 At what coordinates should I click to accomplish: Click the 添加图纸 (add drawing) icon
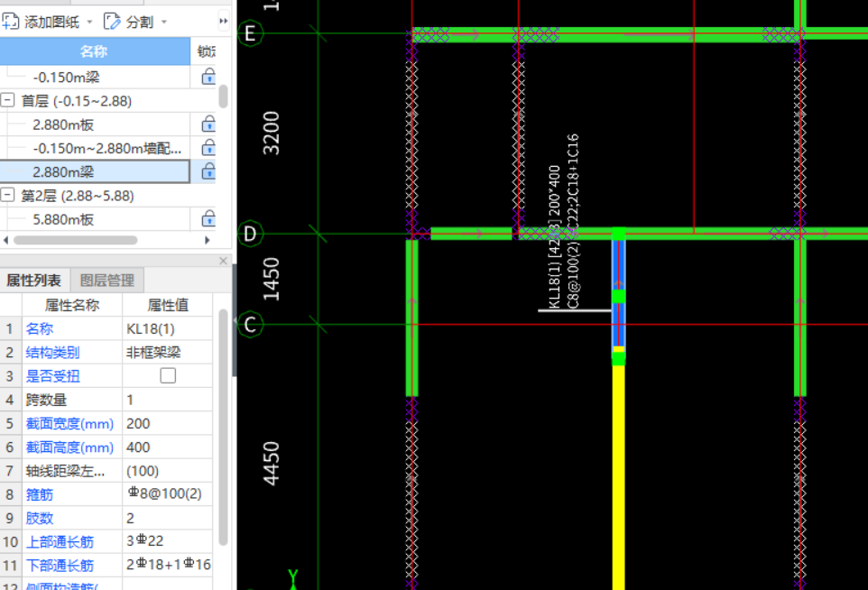pyautogui.click(x=11, y=21)
